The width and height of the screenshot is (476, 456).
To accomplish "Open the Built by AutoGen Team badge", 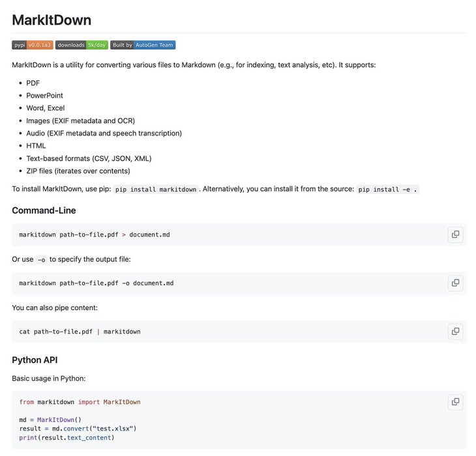I will click(143, 45).
